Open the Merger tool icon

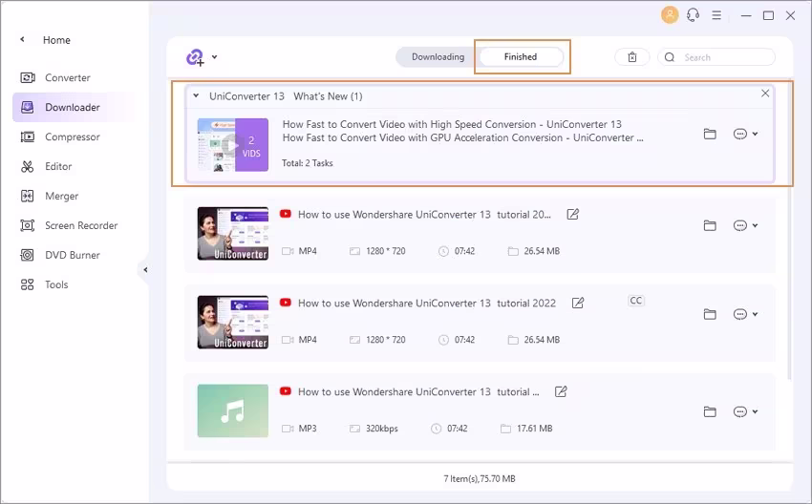[27, 196]
